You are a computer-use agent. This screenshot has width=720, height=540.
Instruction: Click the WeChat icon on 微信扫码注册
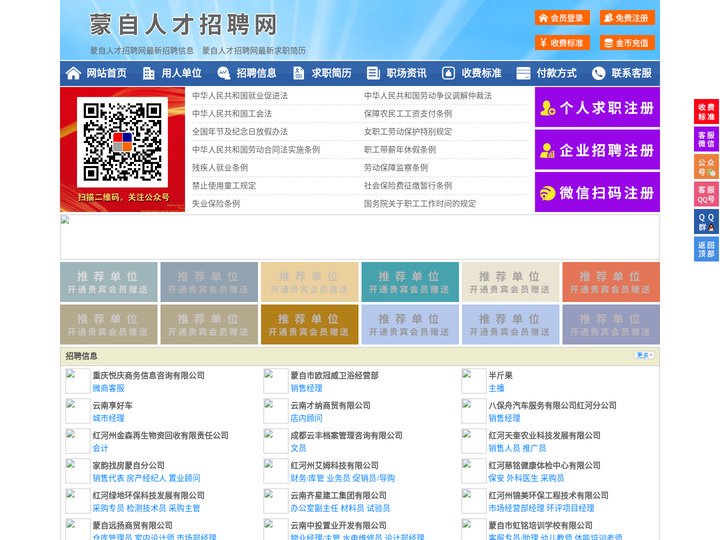coord(547,193)
